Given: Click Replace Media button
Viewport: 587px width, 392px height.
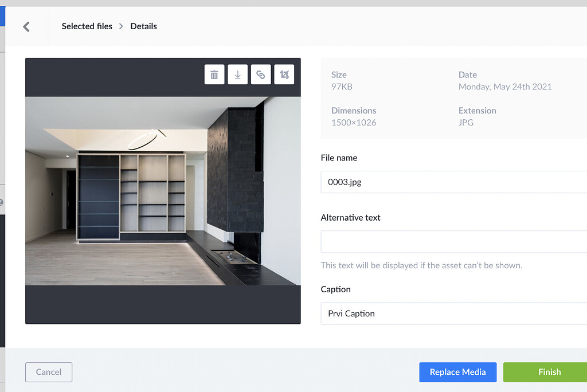Looking at the screenshot, I should (x=458, y=372).
